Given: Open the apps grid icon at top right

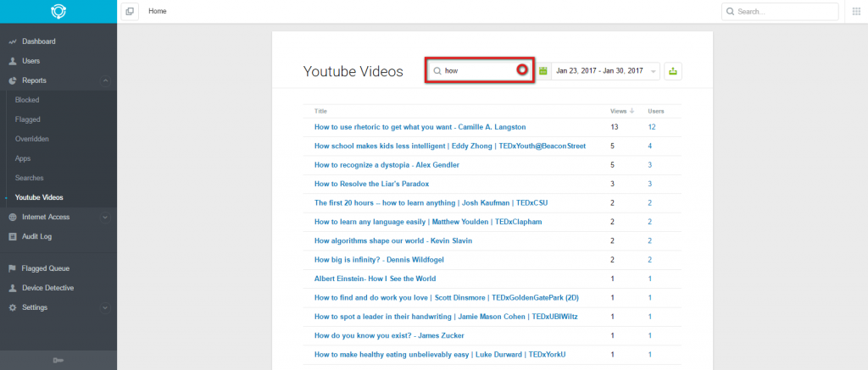Looking at the screenshot, I should pos(856,12).
